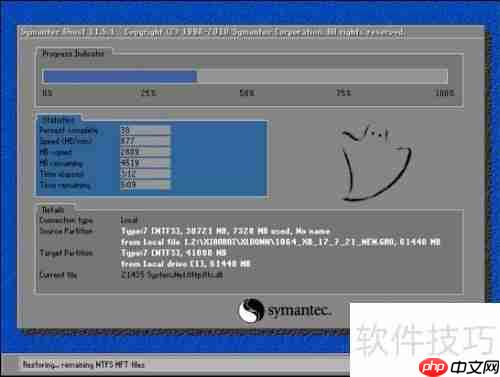Click the Target Partition label
This screenshot has width=500, height=377.
(66, 253)
